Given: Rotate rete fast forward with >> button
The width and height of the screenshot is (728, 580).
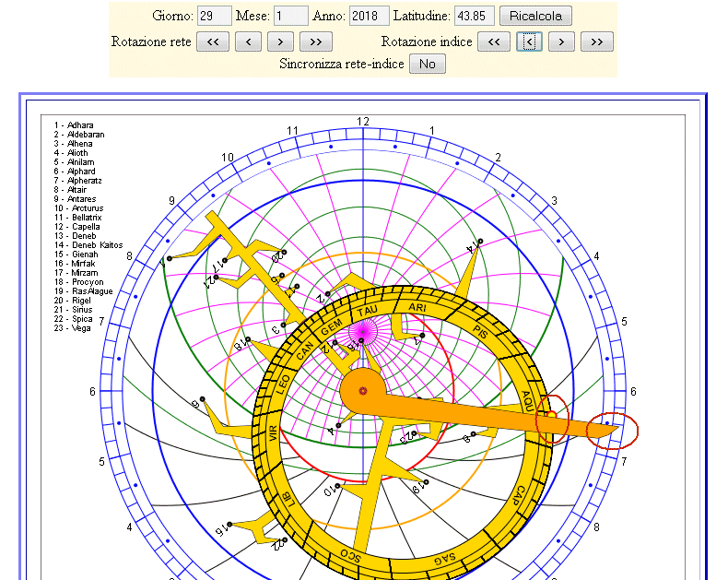Looking at the screenshot, I should pos(316,41).
